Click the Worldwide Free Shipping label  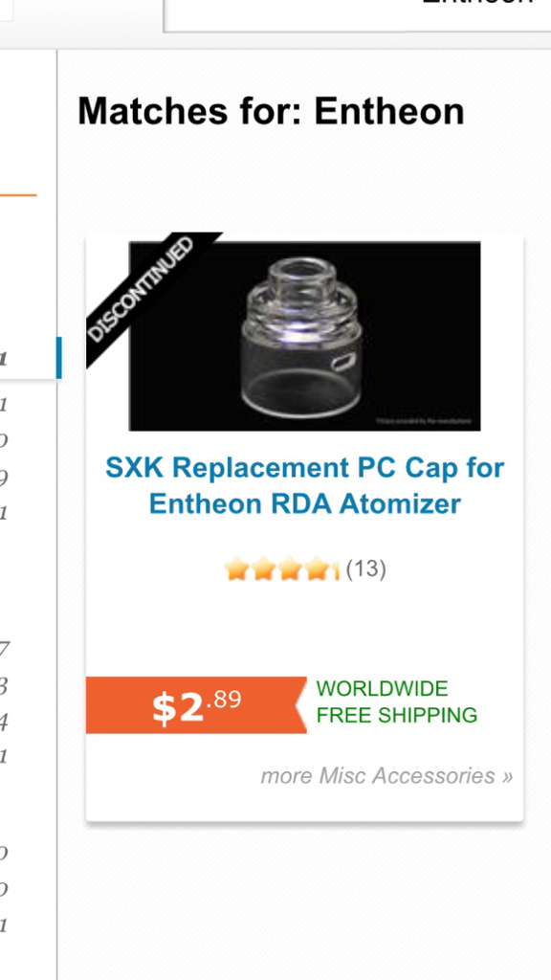397,702
